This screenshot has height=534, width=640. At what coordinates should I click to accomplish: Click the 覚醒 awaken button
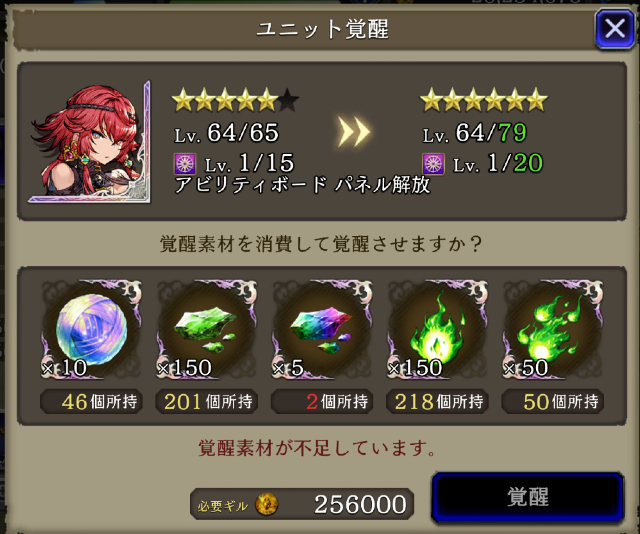[528, 497]
